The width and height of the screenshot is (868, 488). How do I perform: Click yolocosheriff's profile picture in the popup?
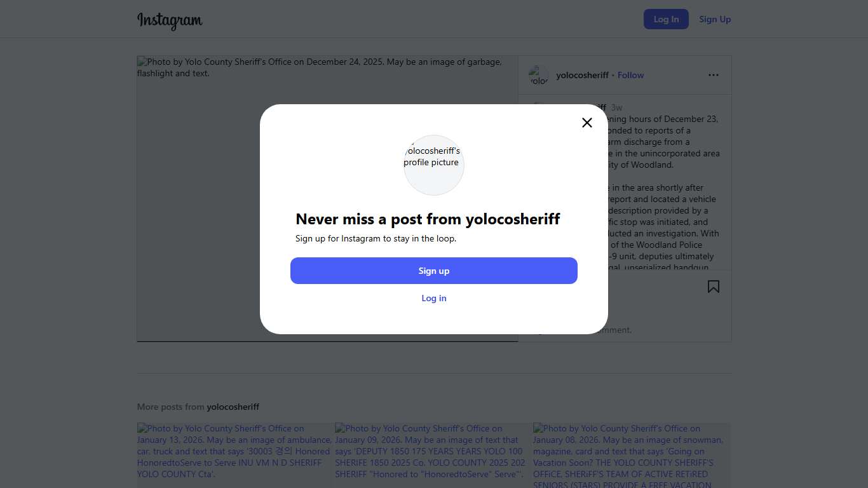point(434,165)
